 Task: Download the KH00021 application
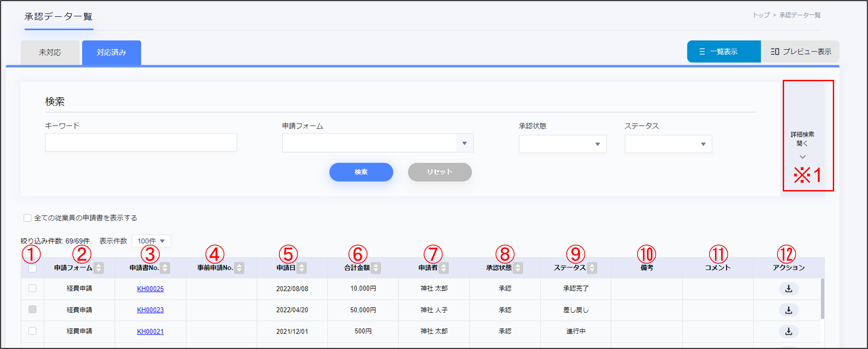coord(788,331)
